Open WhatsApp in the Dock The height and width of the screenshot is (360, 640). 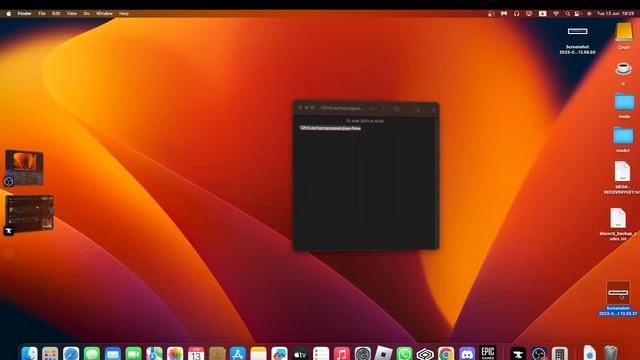(404, 353)
